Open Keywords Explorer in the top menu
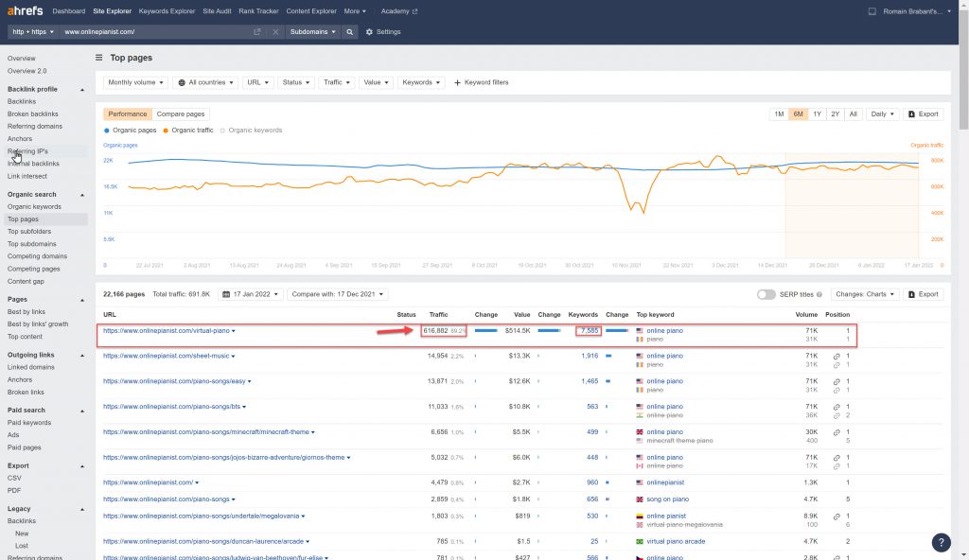The height and width of the screenshot is (560, 969). click(167, 11)
